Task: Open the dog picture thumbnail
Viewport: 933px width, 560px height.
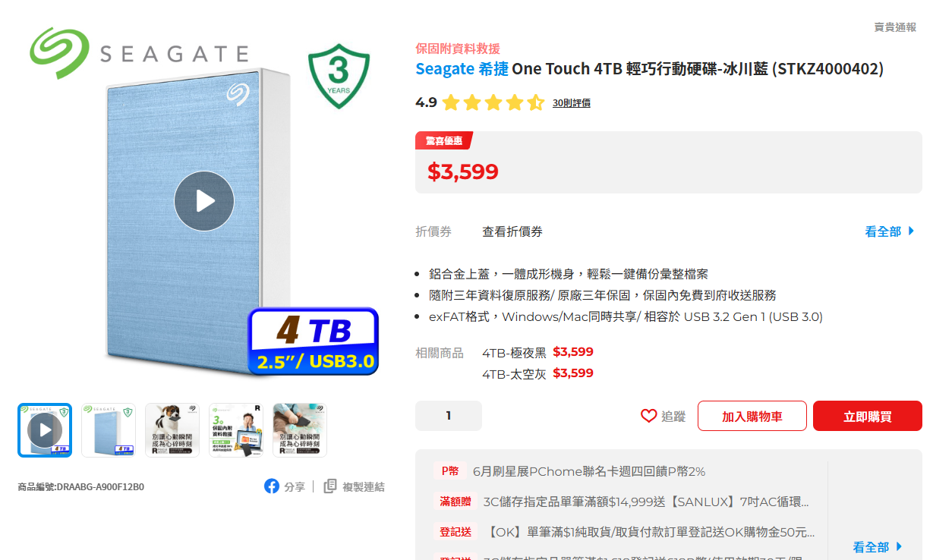Action: click(172, 430)
